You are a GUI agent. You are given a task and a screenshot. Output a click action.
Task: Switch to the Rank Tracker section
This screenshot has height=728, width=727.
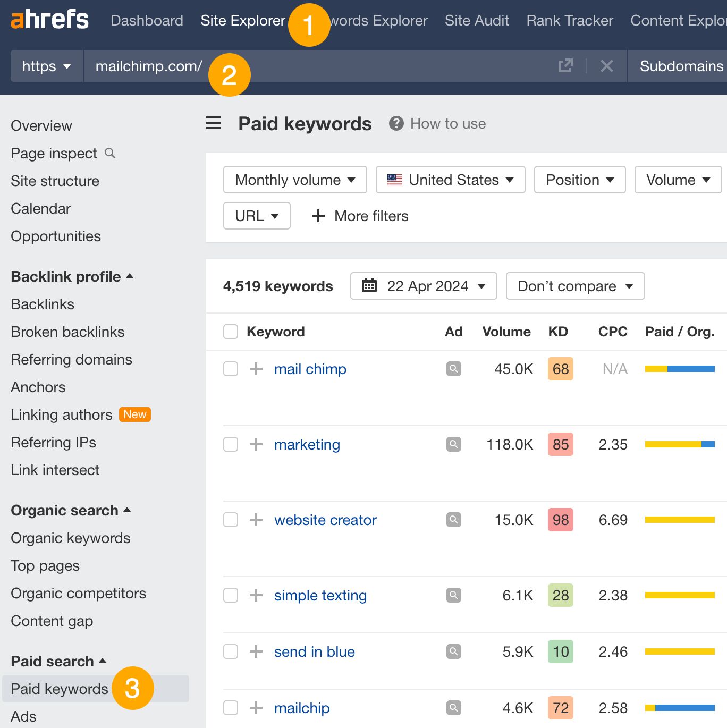pyautogui.click(x=569, y=20)
